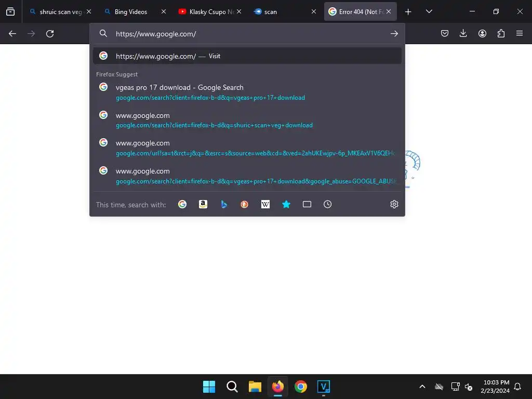The image size is (532, 399).
Task: Open Firefox View tab list icon
Action: pyautogui.click(x=10, y=11)
